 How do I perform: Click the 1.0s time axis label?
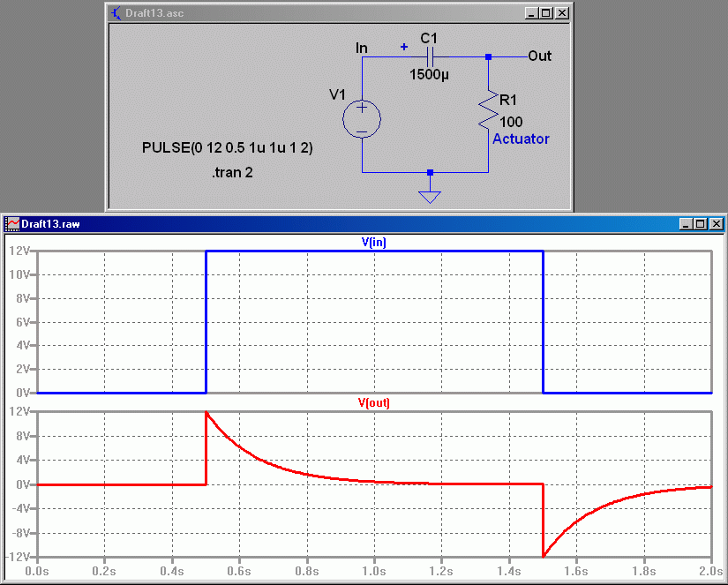point(374,571)
